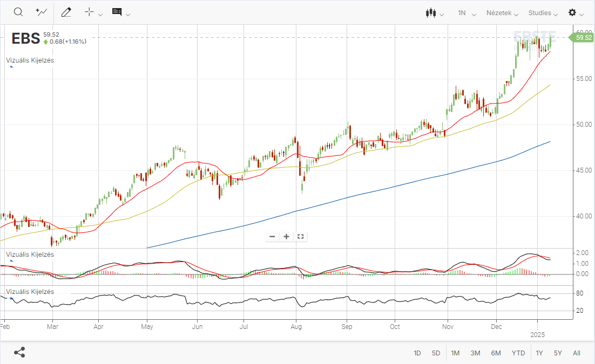The height and width of the screenshot is (364, 595).
Task: Select the 3M time range
Action: [x=476, y=353]
